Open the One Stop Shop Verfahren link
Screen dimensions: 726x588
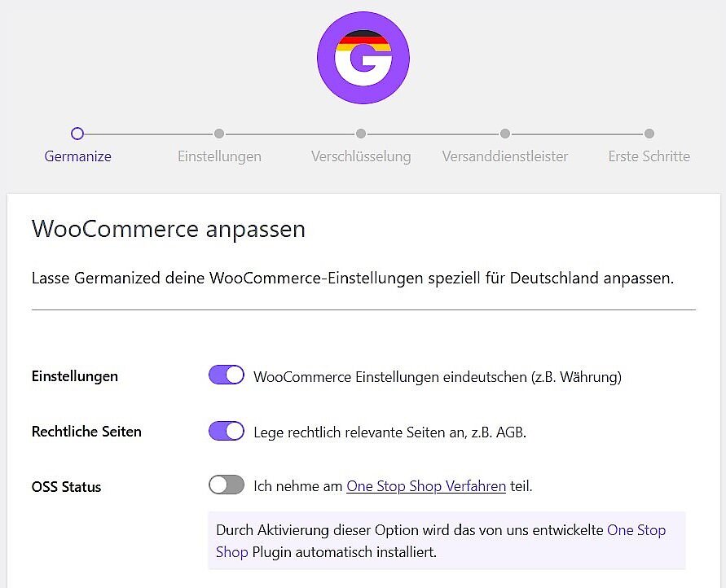425,485
